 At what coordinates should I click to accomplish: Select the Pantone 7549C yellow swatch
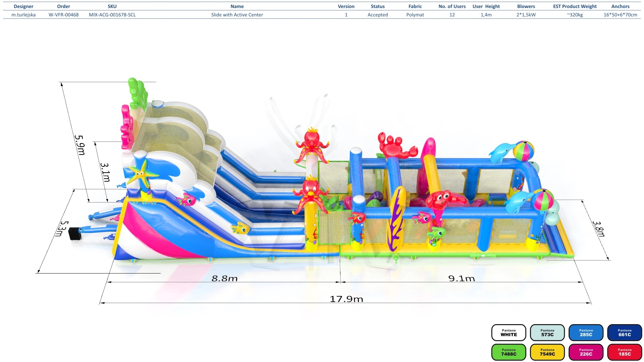547,352
